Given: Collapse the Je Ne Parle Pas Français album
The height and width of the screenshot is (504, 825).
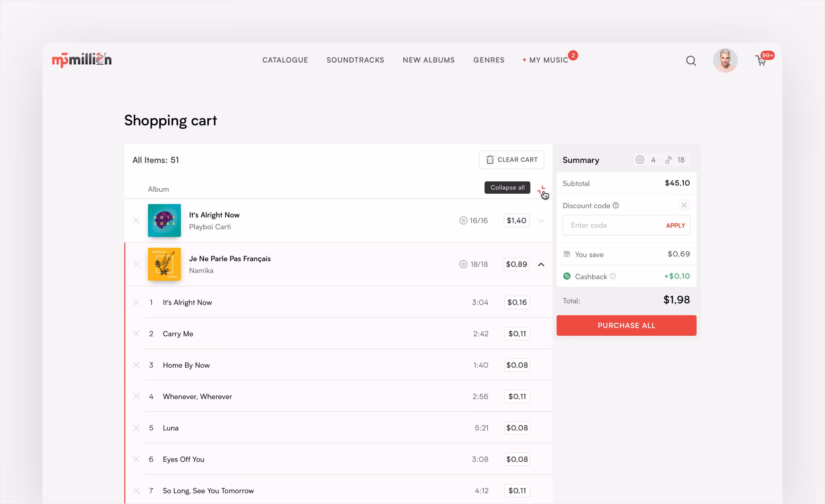Looking at the screenshot, I should 541,264.
